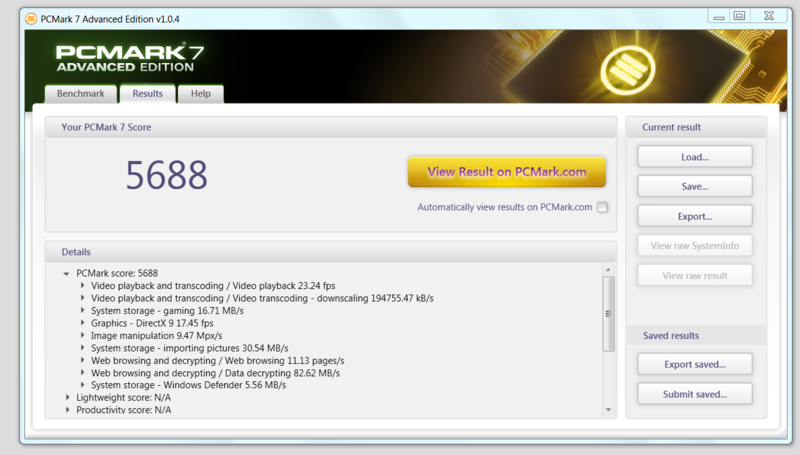Expand System storage - gaming row
The height and width of the screenshot is (455, 800).
(82, 311)
